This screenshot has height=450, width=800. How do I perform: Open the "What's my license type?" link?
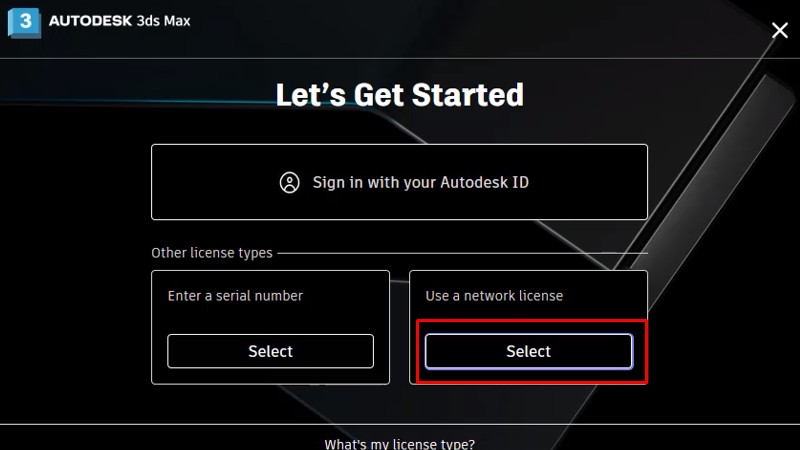(399, 443)
